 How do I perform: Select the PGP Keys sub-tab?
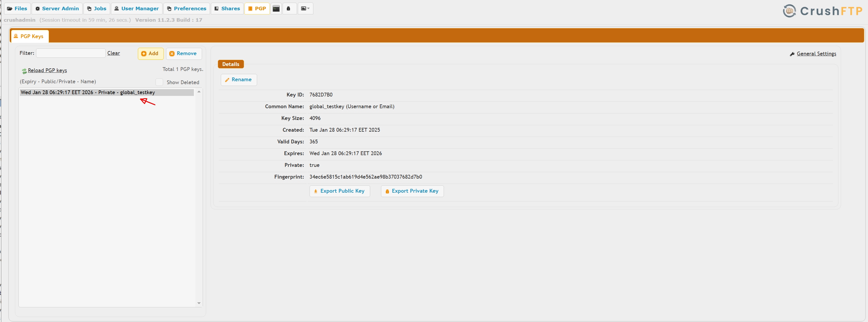29,36
